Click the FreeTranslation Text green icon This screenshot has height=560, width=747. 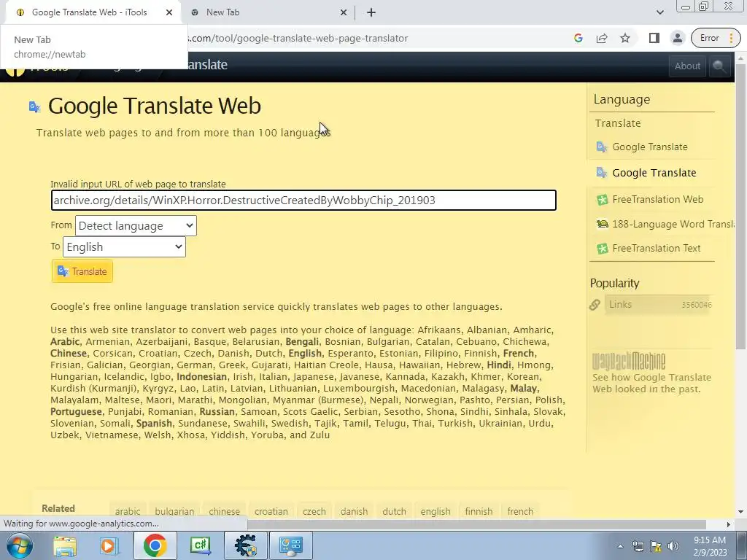[x=602, y=249]
